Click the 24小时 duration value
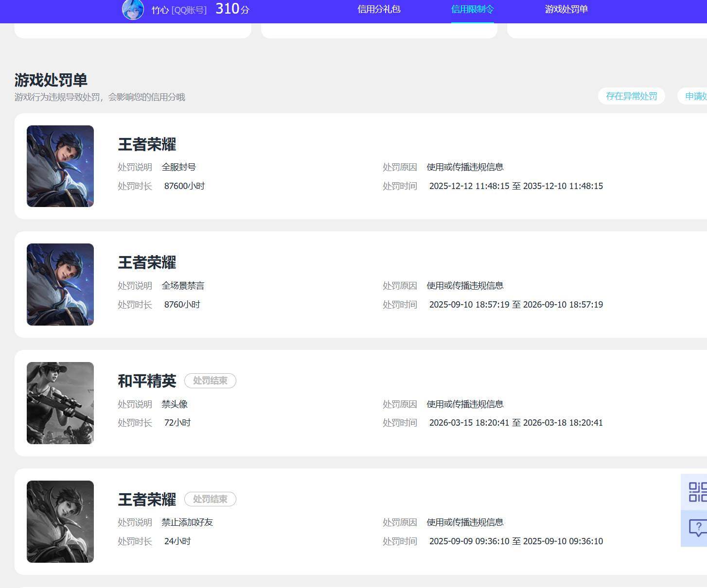 [x=177, y=541]
